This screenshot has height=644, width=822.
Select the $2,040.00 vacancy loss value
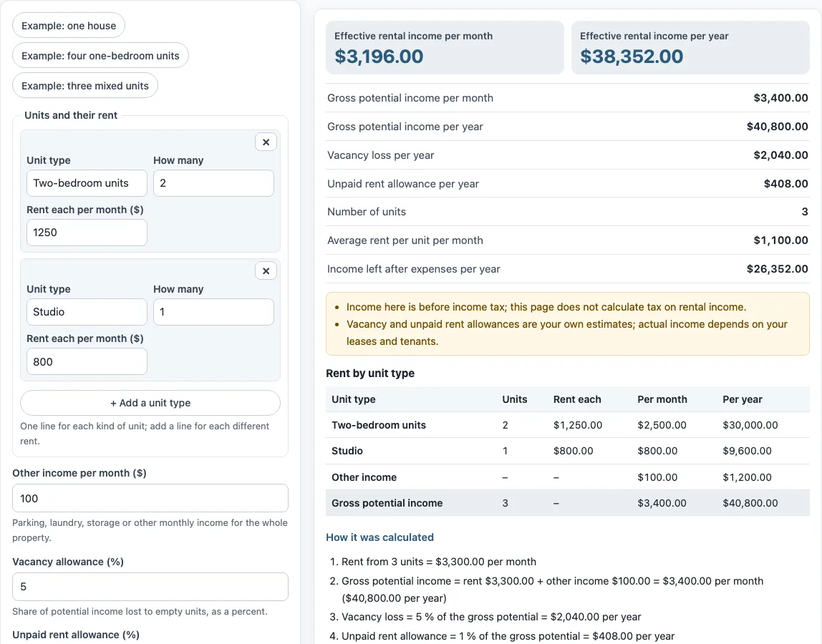780,155
